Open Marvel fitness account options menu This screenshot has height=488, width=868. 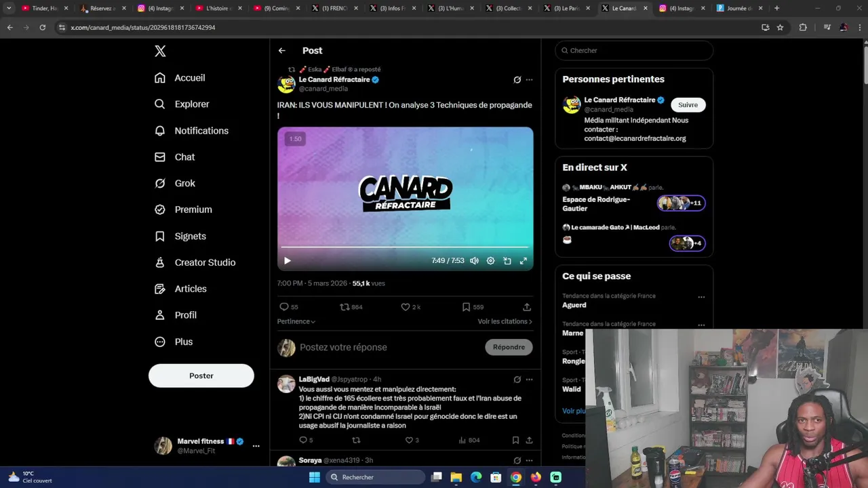point(256,446)
